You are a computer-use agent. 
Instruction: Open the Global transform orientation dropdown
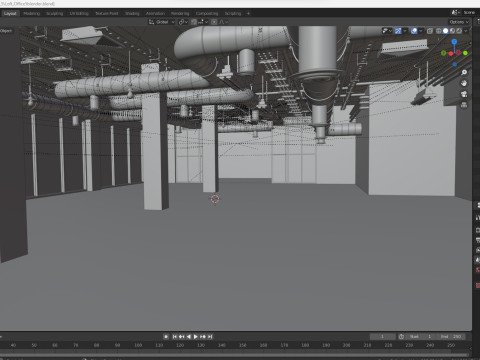(162, 22)
